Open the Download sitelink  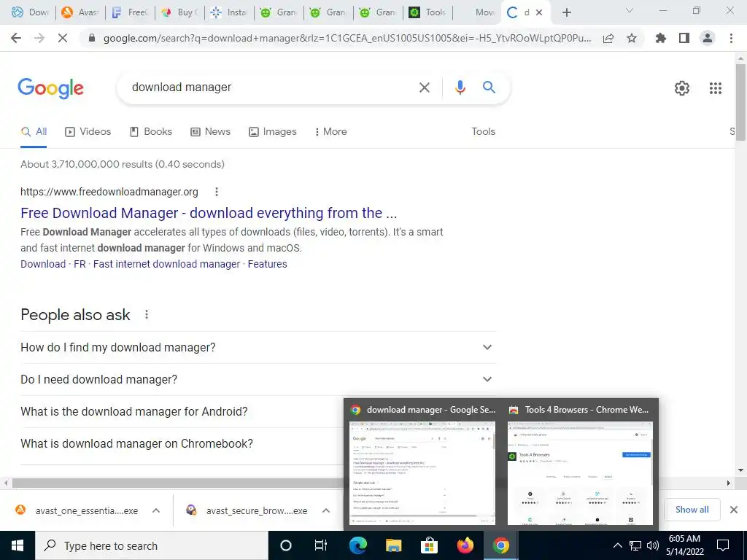[43, 264]
